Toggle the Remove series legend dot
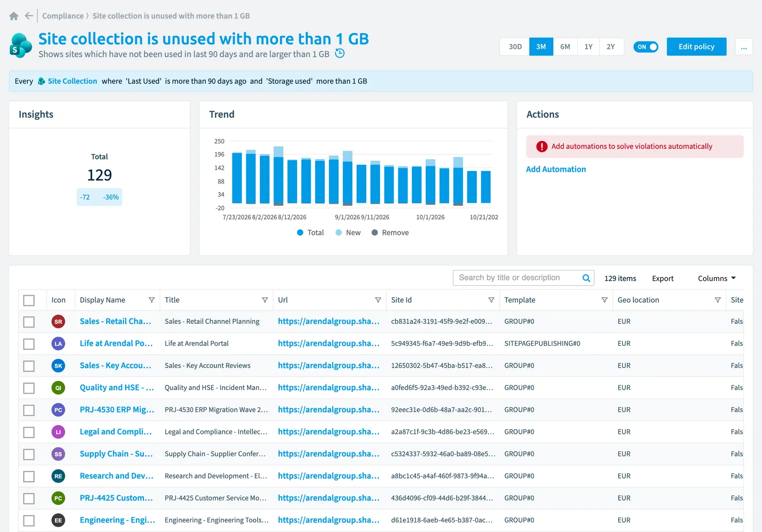Viewport: 762px width, 532px height. [375, 232]
